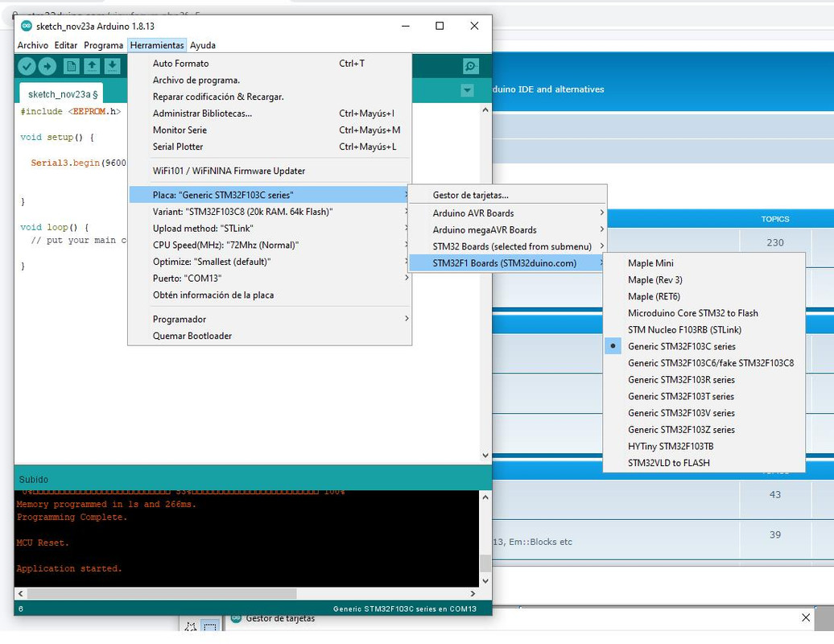This screenshot has width=834, height=644.
Task: Click the New sketch toolbar icon
Action: tap(72, 67)
